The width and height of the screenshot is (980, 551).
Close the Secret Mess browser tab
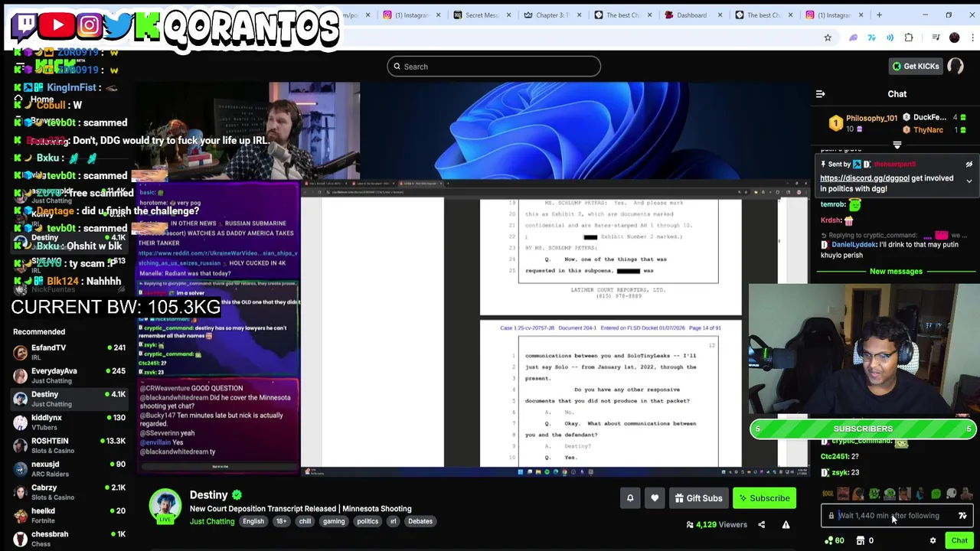[x=508, y=15]
